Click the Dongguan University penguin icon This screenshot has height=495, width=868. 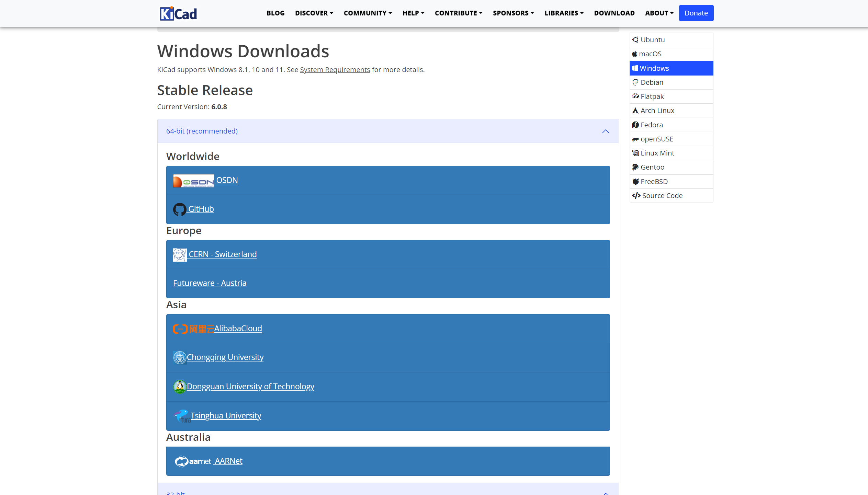tap(180, 387)
